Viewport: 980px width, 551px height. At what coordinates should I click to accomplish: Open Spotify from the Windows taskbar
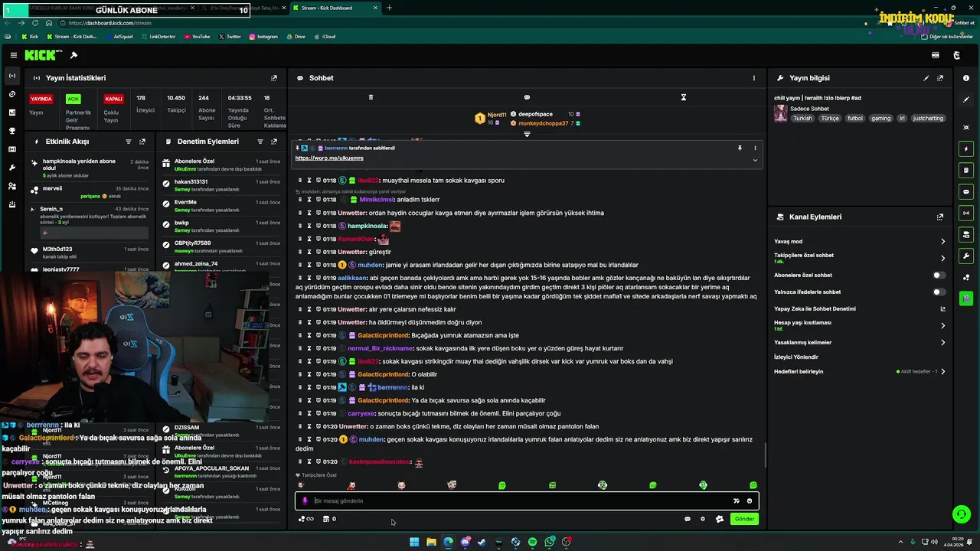[x=533, y=542]
